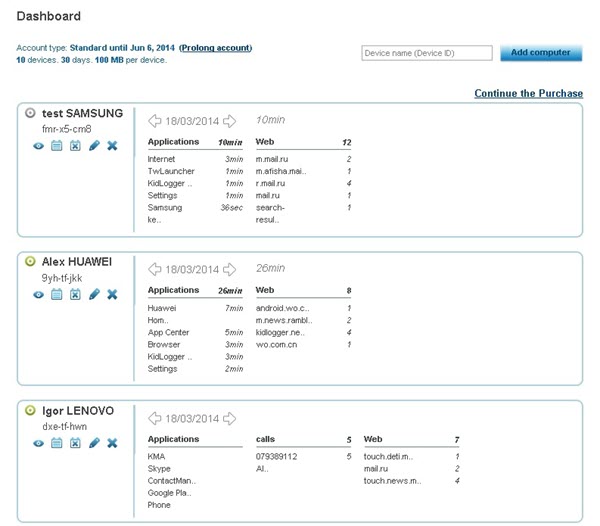This screenshot has height=526, width=600.
Task: Click Continue the Purchase link
Action: 528,93
